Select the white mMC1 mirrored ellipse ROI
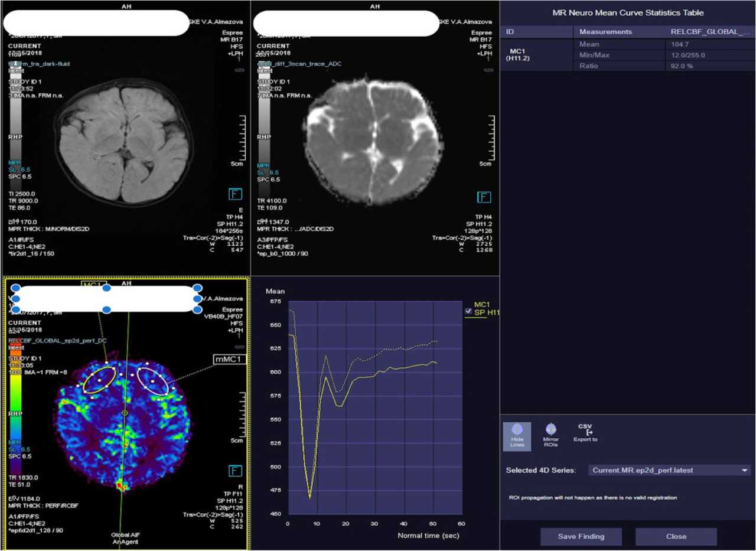The image size is (756, 551). coord(153,381)
